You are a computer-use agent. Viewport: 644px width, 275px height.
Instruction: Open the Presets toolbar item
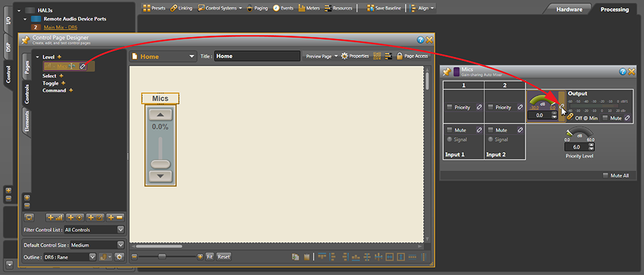[154, 8]
